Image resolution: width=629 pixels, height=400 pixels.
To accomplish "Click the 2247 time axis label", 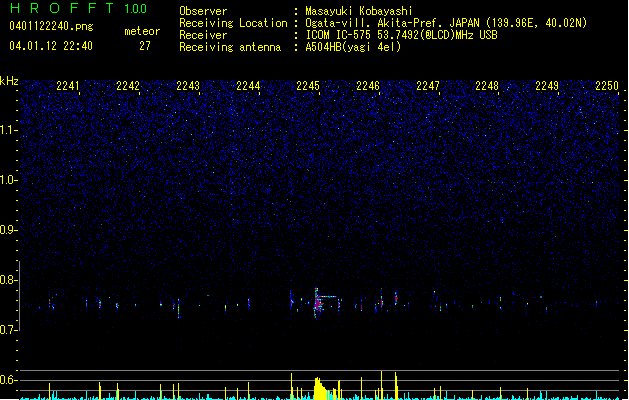I will pos(428,86).
